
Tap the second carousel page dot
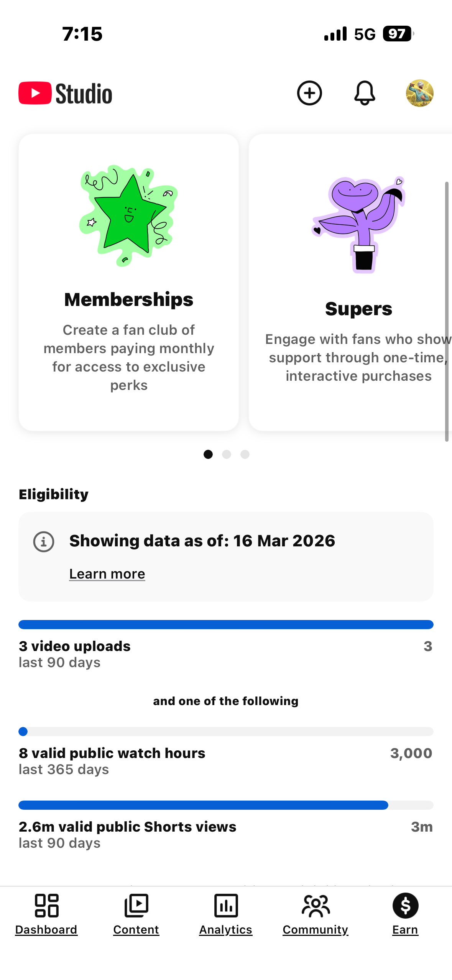(227, 454)
